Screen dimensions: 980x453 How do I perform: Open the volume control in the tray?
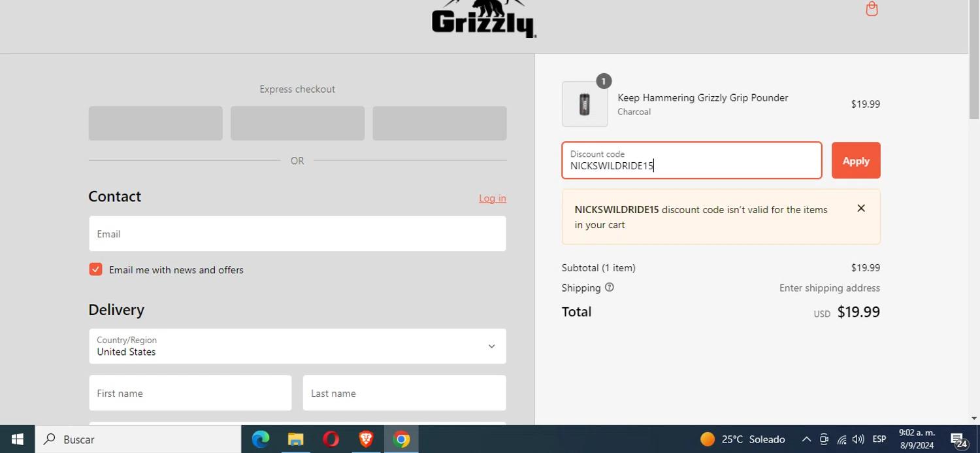pyautogui.click(x=858, y=439)
